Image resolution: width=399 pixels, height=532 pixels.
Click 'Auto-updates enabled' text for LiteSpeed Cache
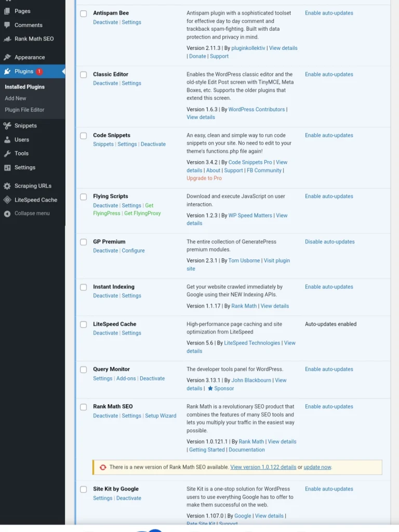(x=330, y=324)
